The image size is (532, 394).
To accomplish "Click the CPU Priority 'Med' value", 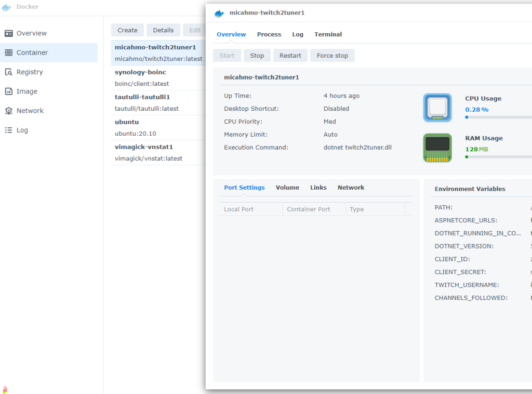I will coord(329,122).
